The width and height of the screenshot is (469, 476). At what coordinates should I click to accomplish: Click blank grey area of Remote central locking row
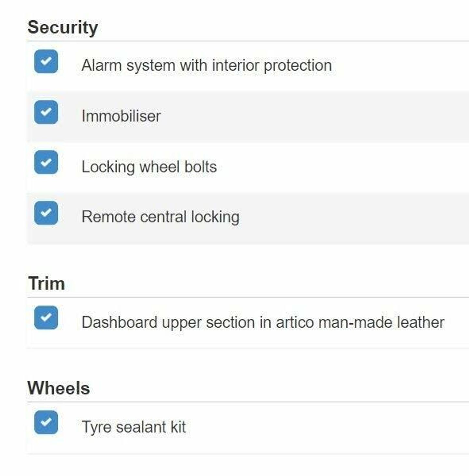click(342, 217)
